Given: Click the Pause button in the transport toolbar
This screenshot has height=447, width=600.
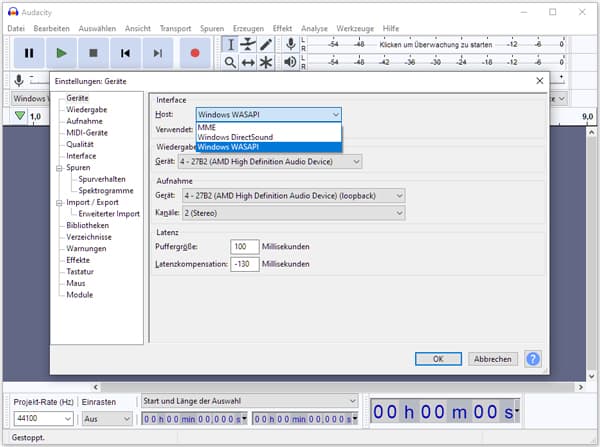Looking at the screenshot, I should [29, 53].
